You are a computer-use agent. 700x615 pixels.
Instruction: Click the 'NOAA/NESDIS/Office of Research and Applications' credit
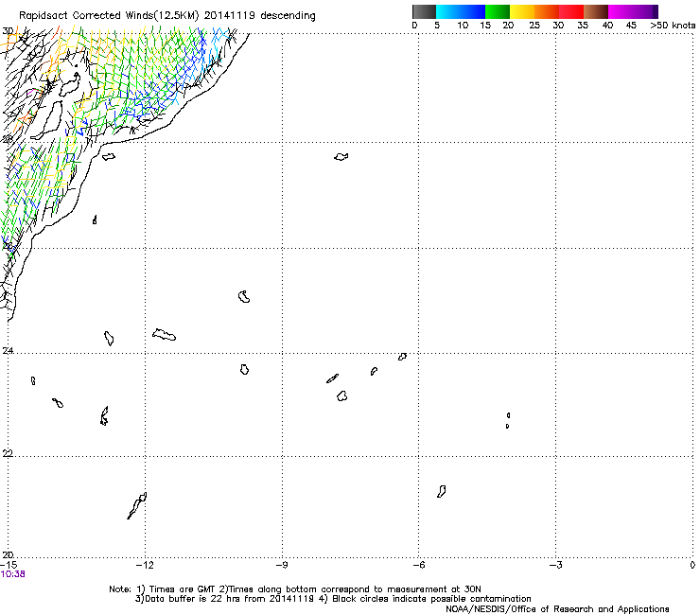point(557,609)
